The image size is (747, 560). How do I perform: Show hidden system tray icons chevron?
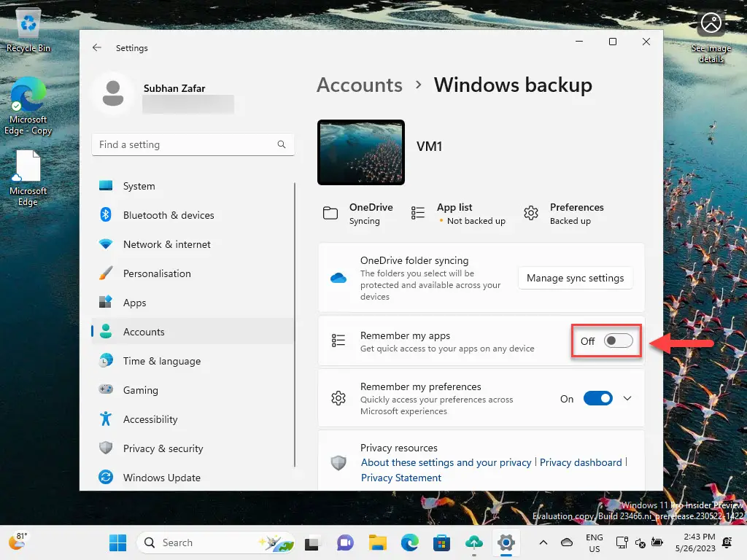pos(543,542)
